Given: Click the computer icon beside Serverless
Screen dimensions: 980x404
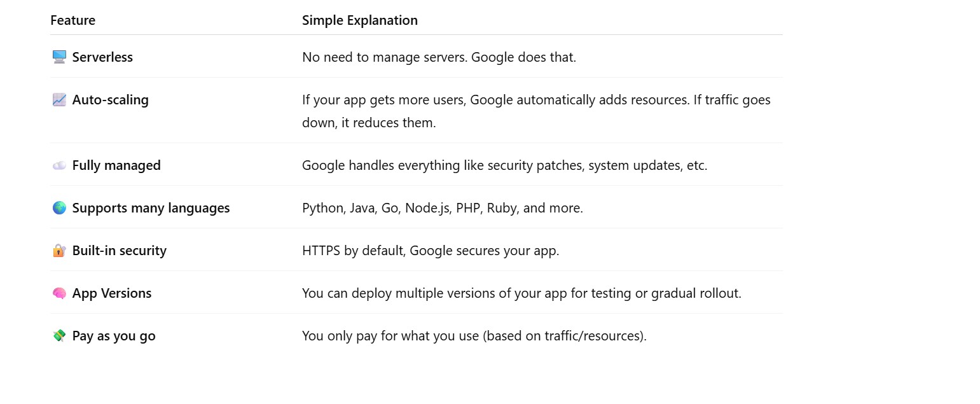Looking at the screenshot, I should point(59,57).
